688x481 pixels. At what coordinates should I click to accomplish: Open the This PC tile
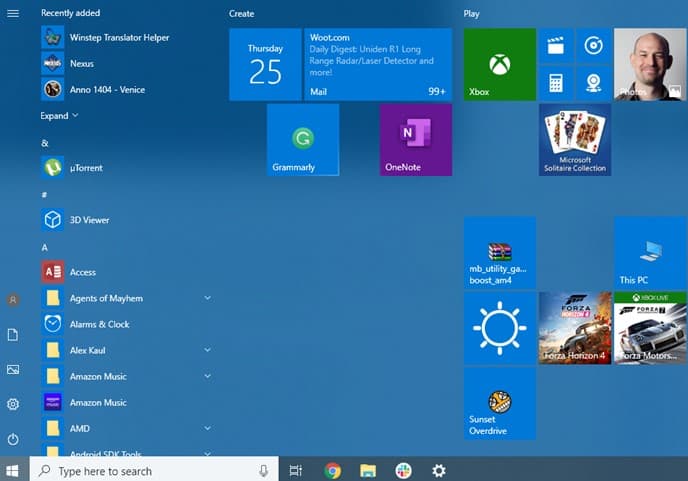(650, 252)
